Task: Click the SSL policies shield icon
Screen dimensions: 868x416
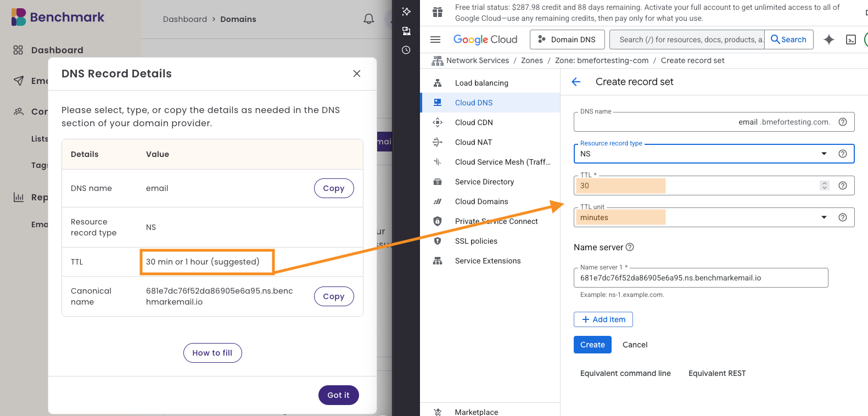Action: point(438,241)
